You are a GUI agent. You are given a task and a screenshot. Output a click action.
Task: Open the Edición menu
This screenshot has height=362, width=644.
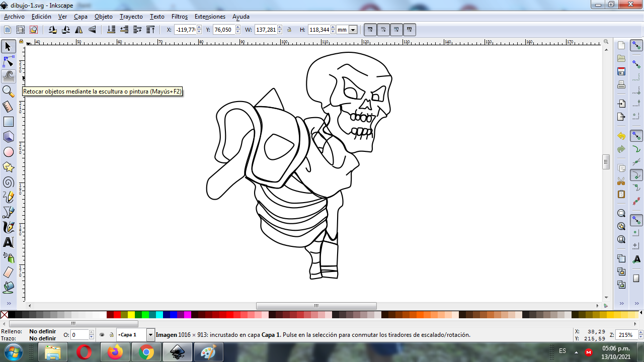coord(41,17)
